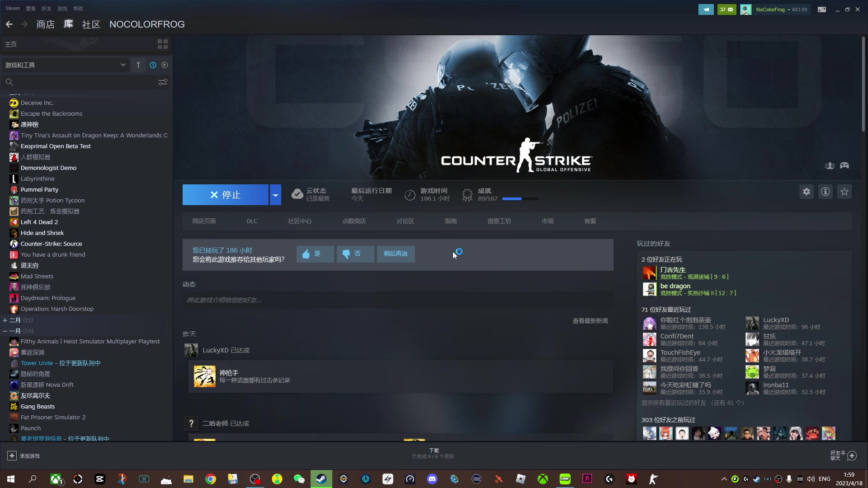Click 否 thumbs-down button
The width and height of the screenshot is (868, 488).
(x=355, y=254)
